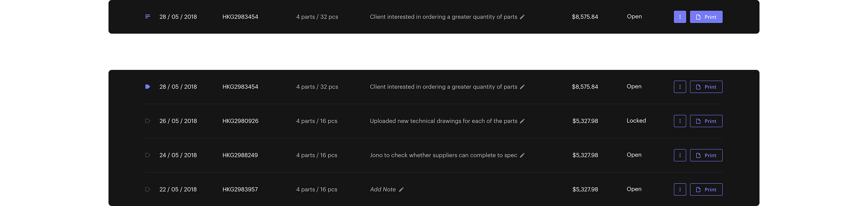The image size is (868, 206).
Task: Open quote number HKG2983454 in the list
Action: click(x=240, y=87)
